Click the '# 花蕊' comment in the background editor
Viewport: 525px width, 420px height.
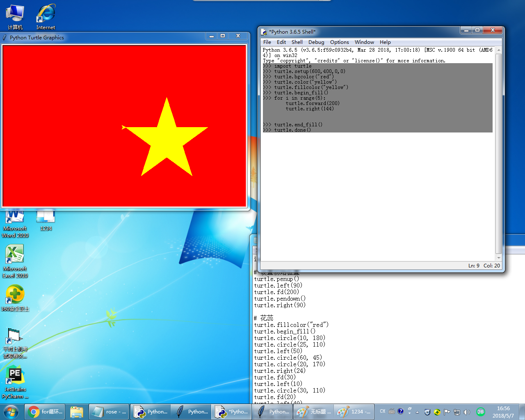tap(263, 318)
